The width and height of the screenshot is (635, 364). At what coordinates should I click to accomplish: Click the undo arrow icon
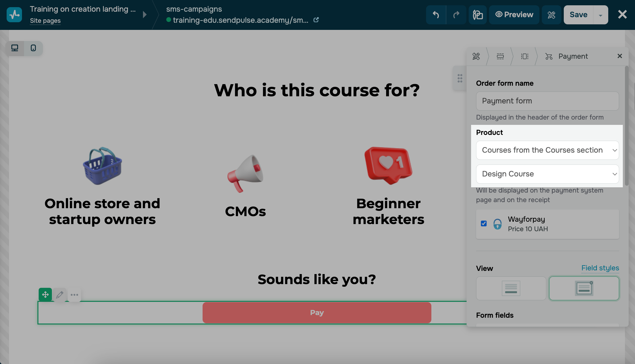click(x=436, y=15)
